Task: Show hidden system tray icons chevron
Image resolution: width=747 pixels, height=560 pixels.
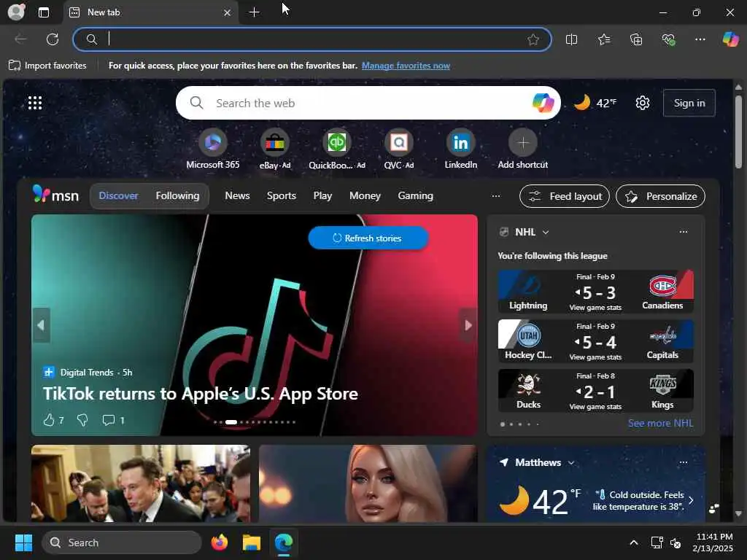Action: point(634,542)
